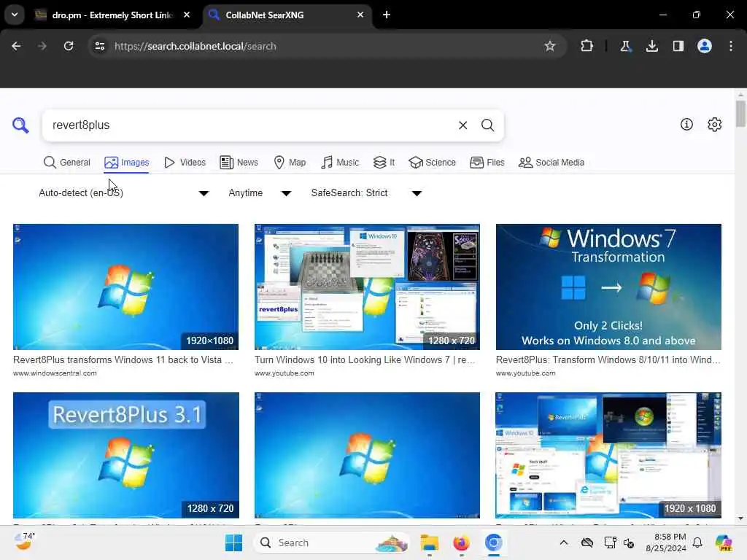Open the Windows 10 to 7 collage thumbnail

(367, 287)
